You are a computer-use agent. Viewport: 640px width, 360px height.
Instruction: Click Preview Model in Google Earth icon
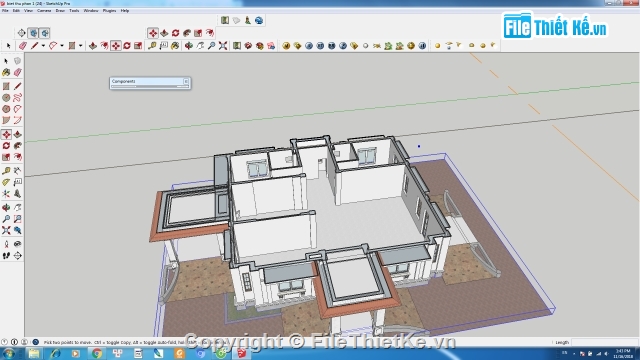259,20
